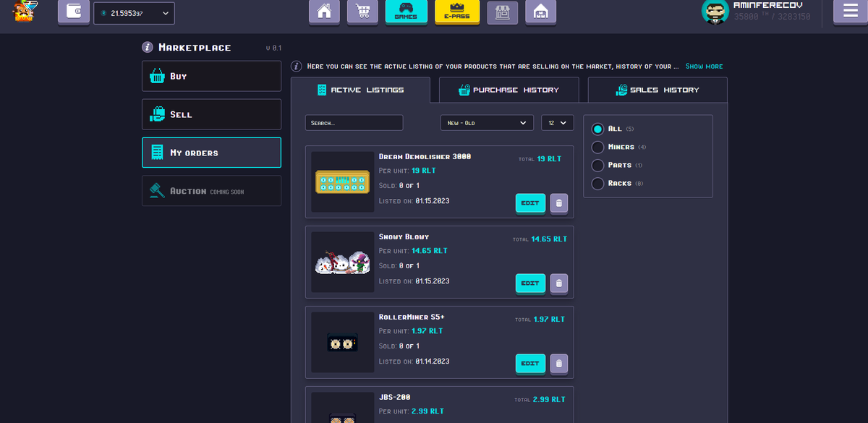868x423 pixels.
Task: Click the Snowy Blowy item thumbnail
Action: pyautogui.click(x=342, y=262)
